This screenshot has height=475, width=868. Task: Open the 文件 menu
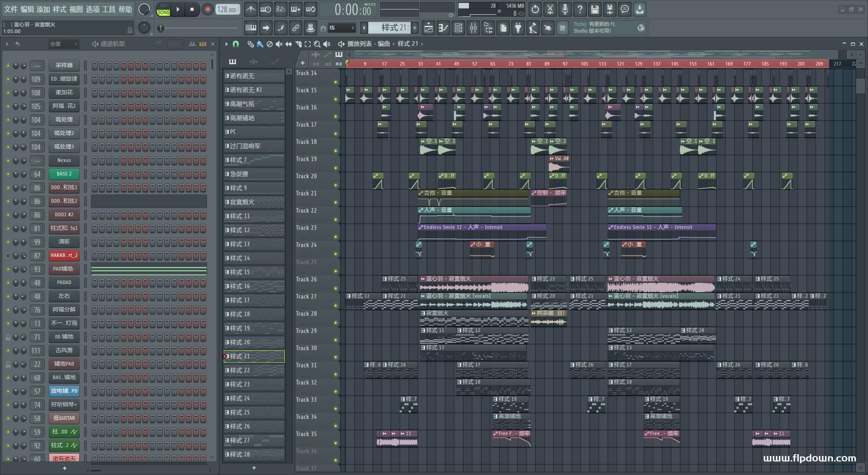click(11, 9)
